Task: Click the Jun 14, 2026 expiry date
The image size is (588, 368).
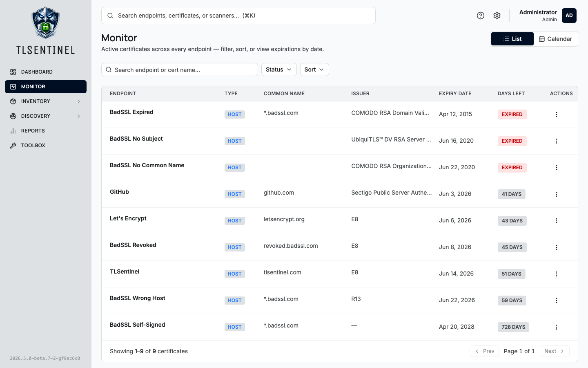Action: point(456,274)
